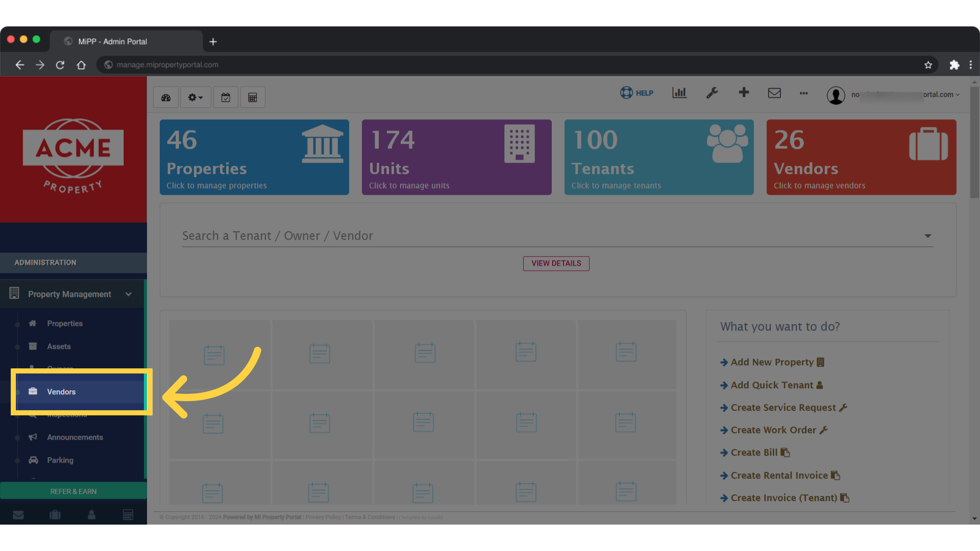Screen dimensions: 980x551
Task: Select the person icon in the bottom sidebar
Action: click(x=92, y=514)
